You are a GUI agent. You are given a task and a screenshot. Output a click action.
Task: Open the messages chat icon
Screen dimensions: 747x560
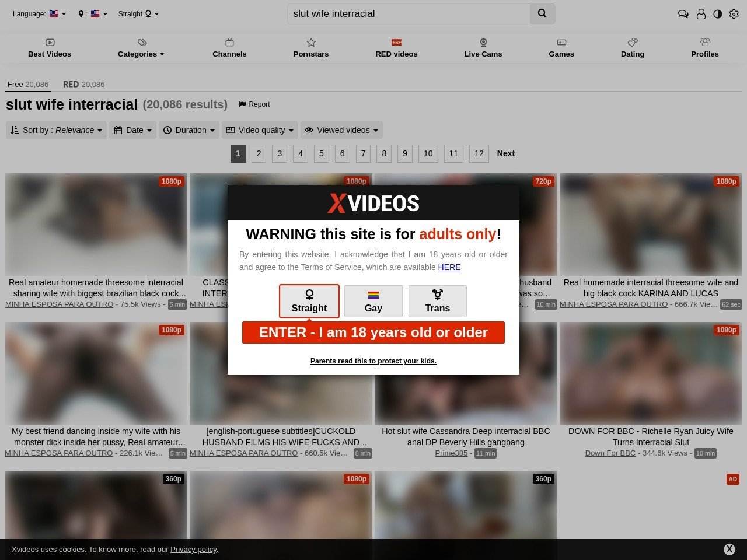click(x=683, y=14)
